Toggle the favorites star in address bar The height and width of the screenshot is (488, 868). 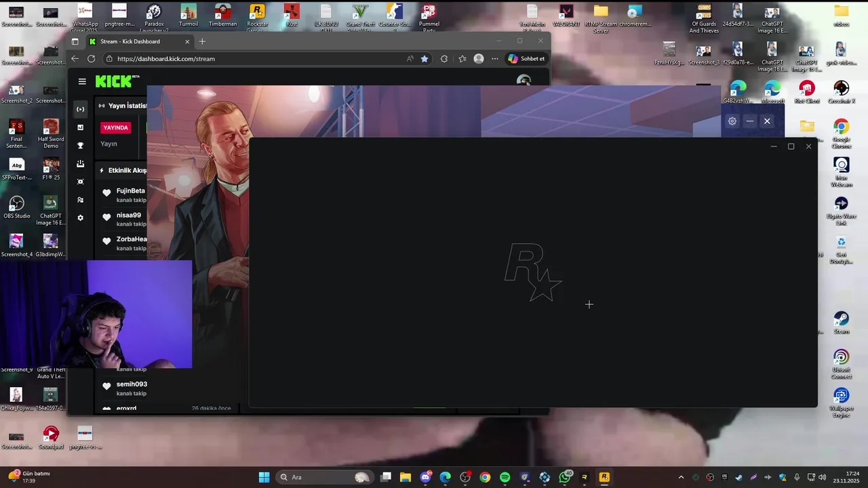point(425,59)
